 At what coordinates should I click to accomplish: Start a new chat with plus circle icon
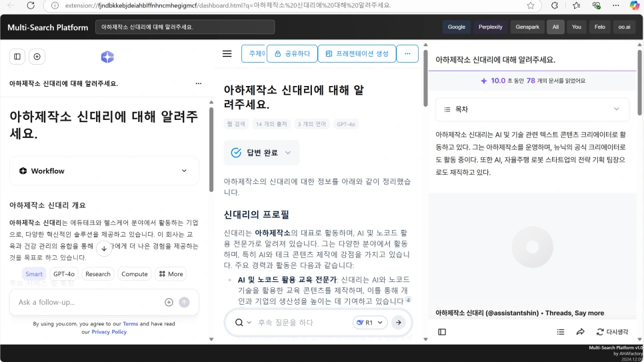37,57
